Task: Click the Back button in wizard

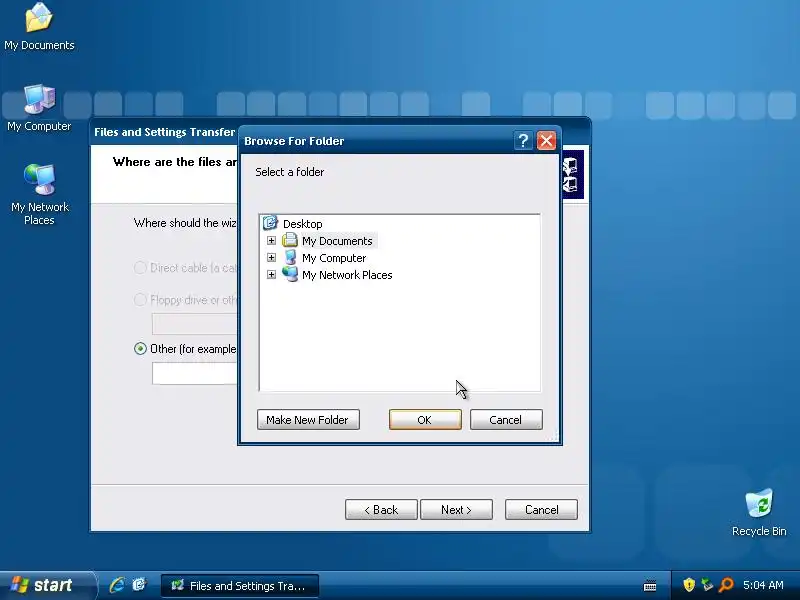Action: pos(381,510)
